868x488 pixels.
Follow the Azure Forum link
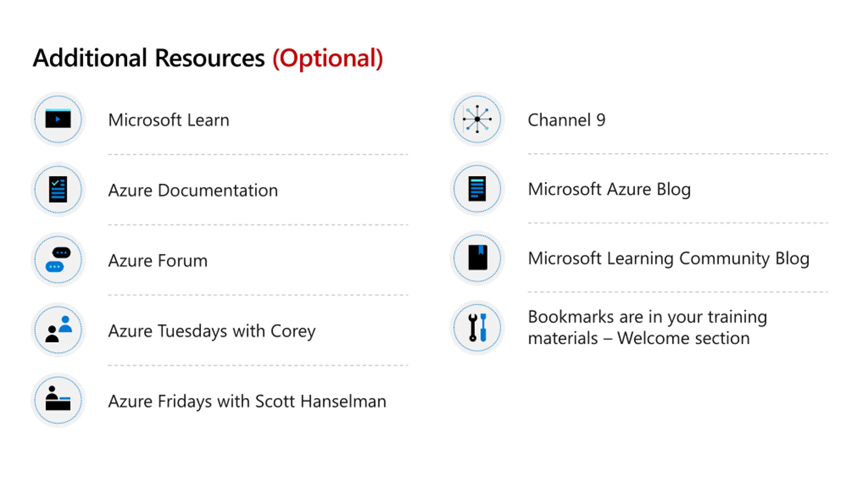click(x=158, y=261)
